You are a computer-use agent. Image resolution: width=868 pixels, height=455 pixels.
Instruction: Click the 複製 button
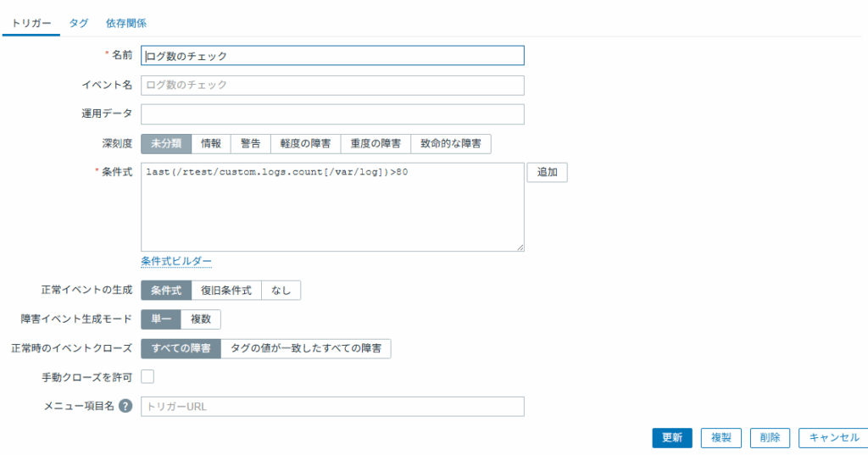click(721, 438)
